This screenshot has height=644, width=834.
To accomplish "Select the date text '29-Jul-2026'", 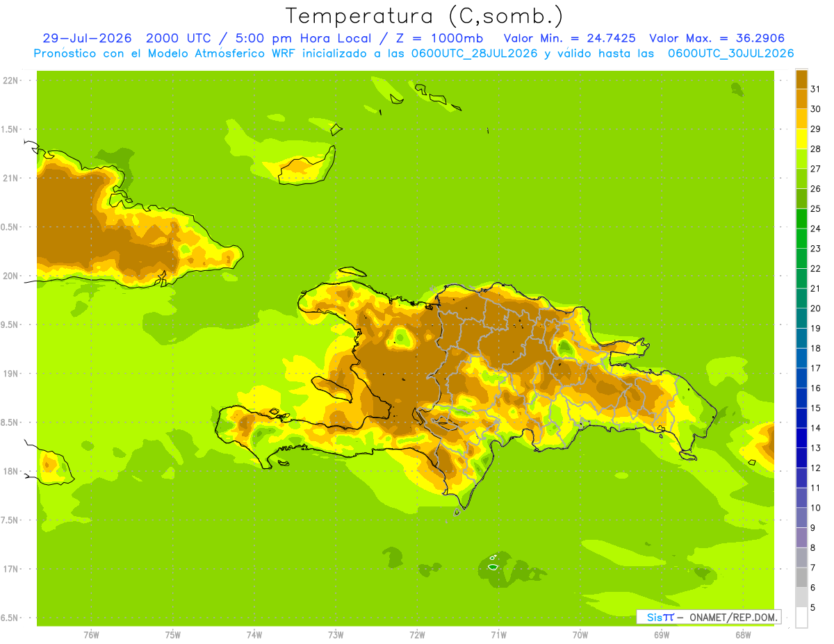I will pos(87,38).
